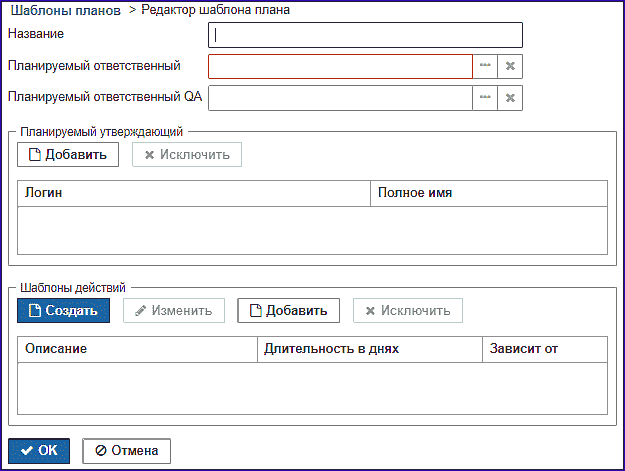625x471 pixels.
Task: Click the Название text input field
Action: point(365,35)
